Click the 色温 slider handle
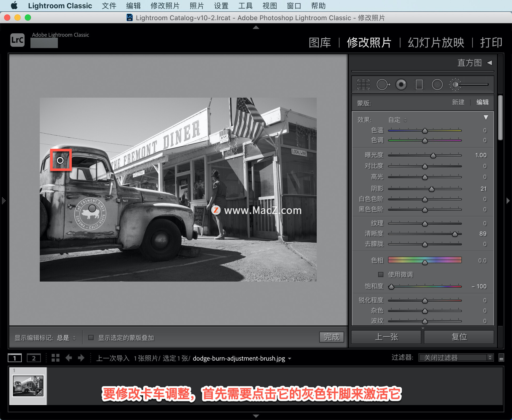This screenshot has height=420, width=512. click(425, 131)
